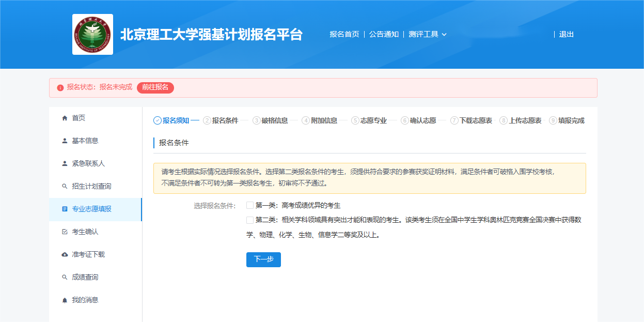Click the step 8 number circle
The width and height of the screenshot is (644, 322).
pyautogui.click(x=504, y=120)
